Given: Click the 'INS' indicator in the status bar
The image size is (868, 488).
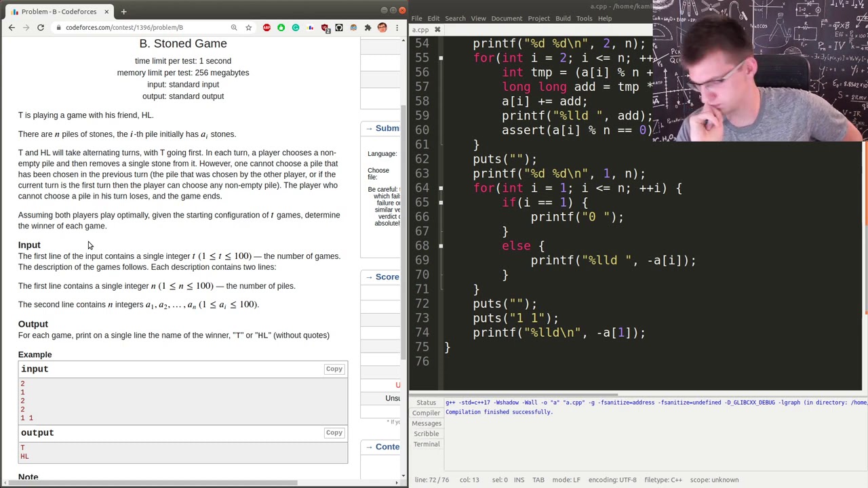Looking at the screenshot, I should pos(519,480).
